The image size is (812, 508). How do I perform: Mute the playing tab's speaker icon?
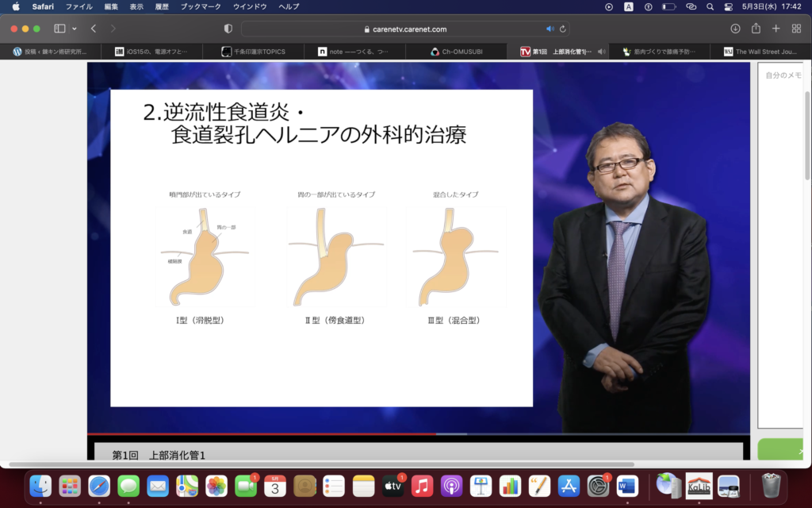tap(602, 52)
